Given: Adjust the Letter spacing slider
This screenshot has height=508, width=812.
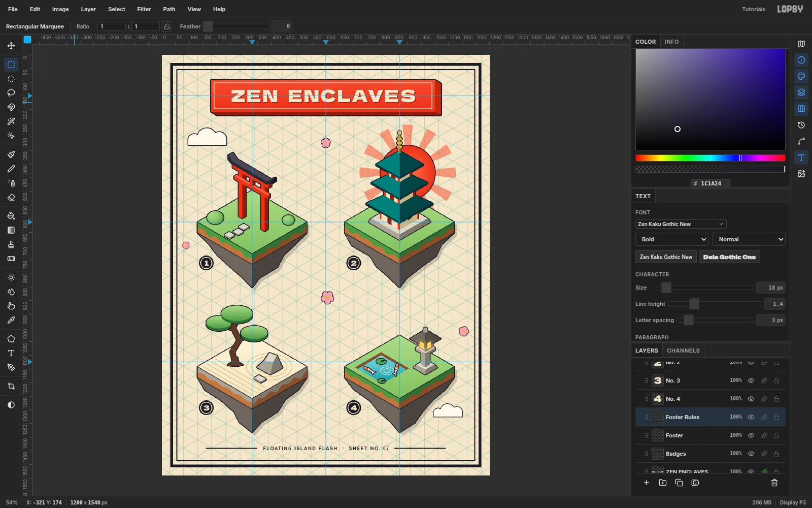Looking at the screenshot, I should click(715, 320).
